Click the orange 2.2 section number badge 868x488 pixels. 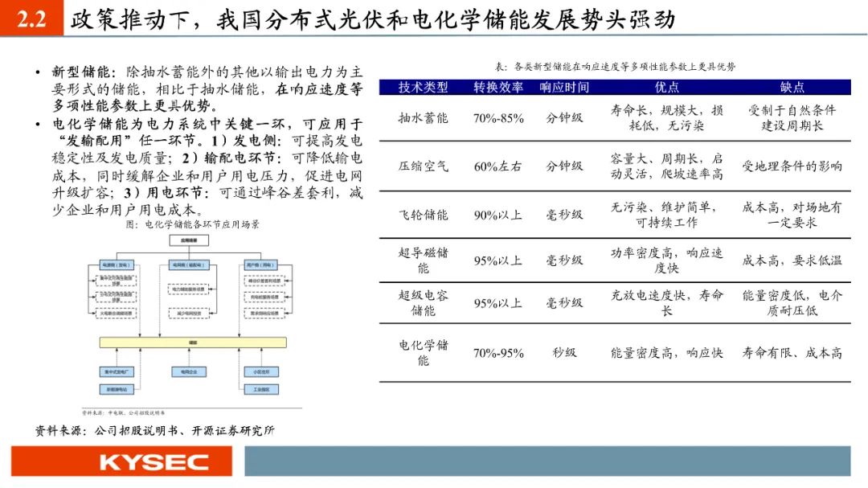coord(31,18)
